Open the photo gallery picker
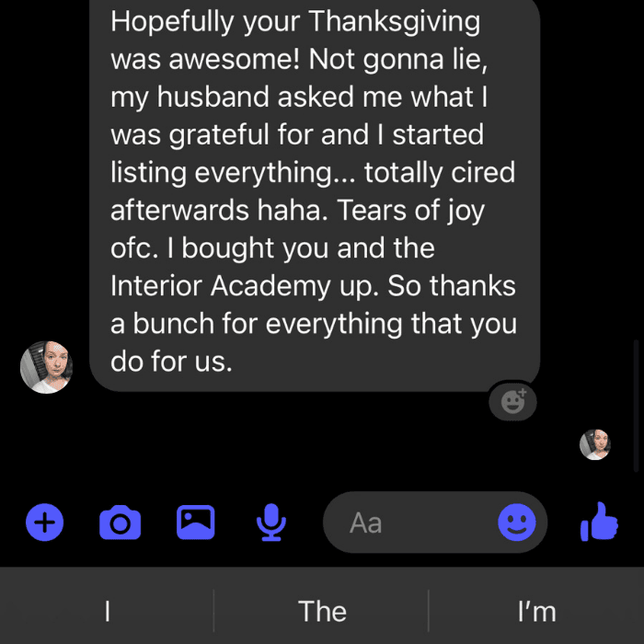The width and height of the screenshot is (644, 644). (x=195, y=522)
